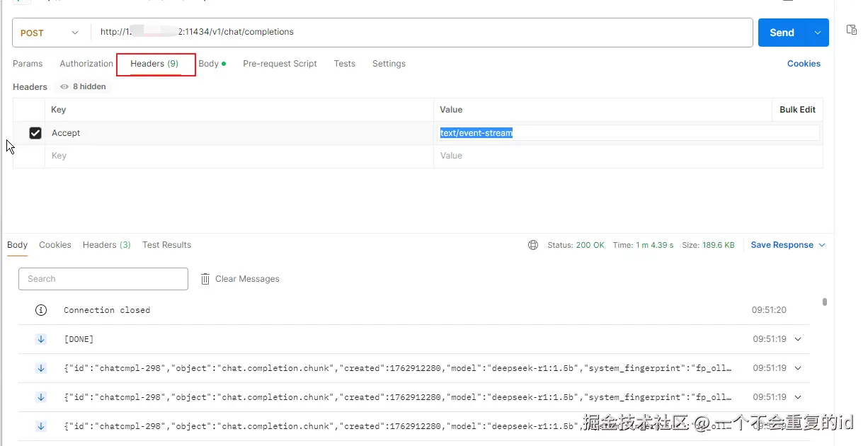Open the POST method dropdown
This screenshot has width=868, height=446.
pos(49,33)
